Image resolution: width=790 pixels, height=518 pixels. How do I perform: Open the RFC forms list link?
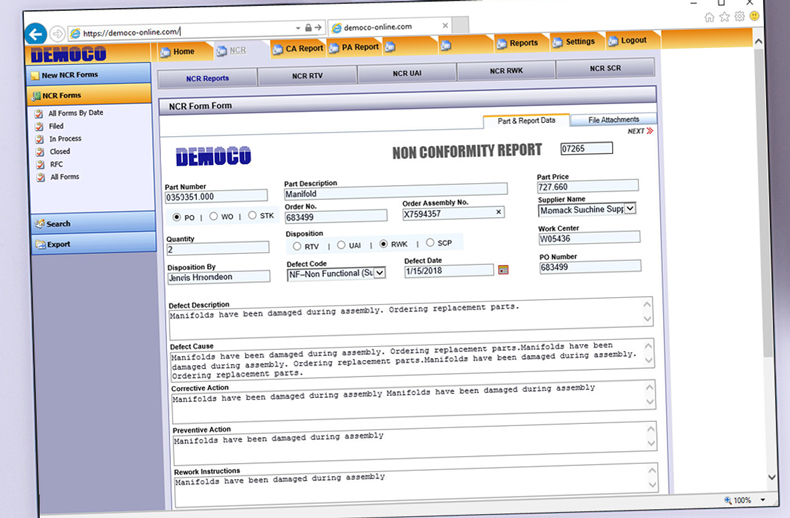55,165
